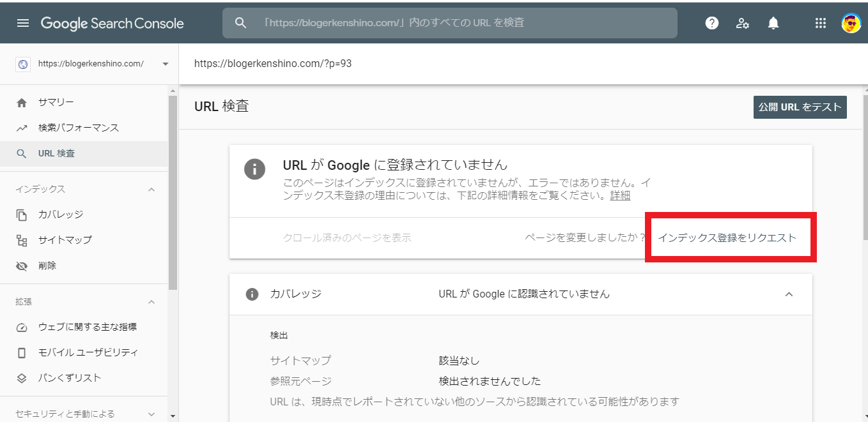The height and width of the screenshot is (422, 868).
Task: Click the 検出されませんでした value
Action: [490, 381]
